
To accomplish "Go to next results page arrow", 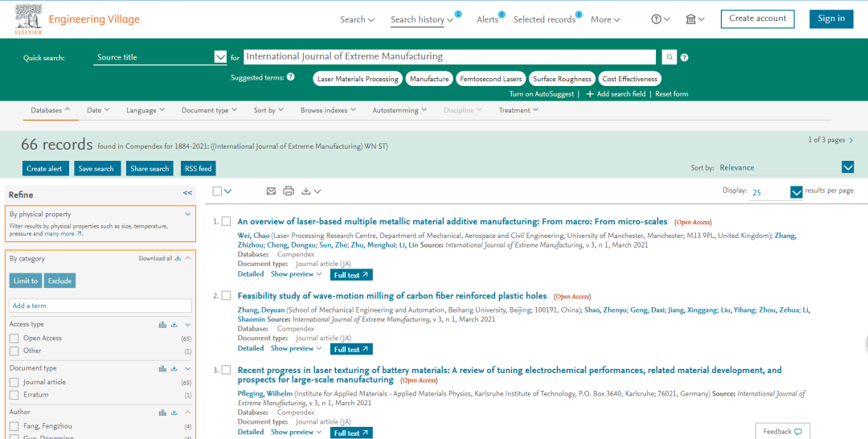I will click(851, 140).
